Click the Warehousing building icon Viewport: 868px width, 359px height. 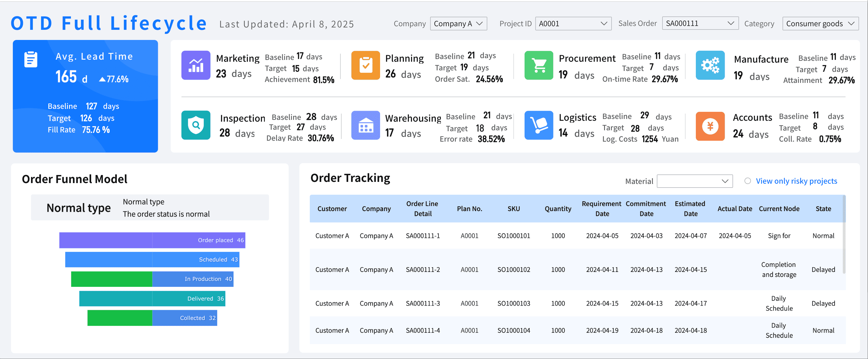point(365,126)
